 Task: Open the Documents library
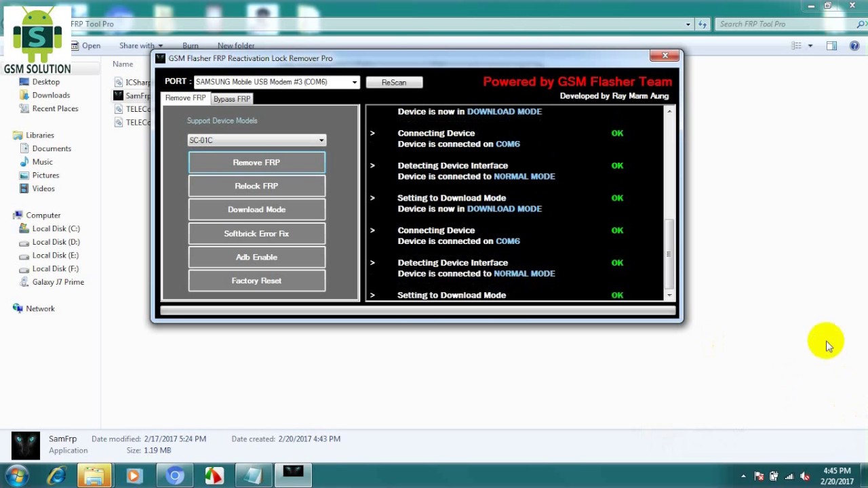click(x=52, y=148)
